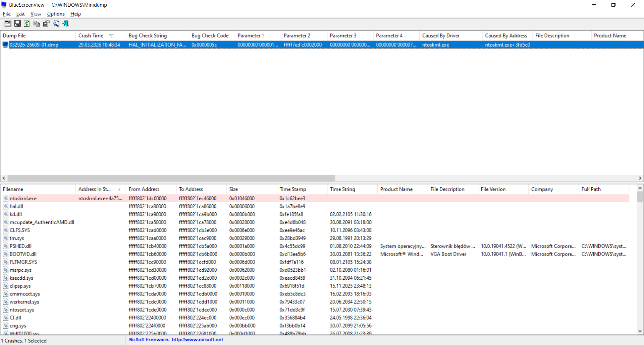Sort crashes by Crash Time column
The height and width of the screenshot is (345, 644).
click(x=101, y=36)
